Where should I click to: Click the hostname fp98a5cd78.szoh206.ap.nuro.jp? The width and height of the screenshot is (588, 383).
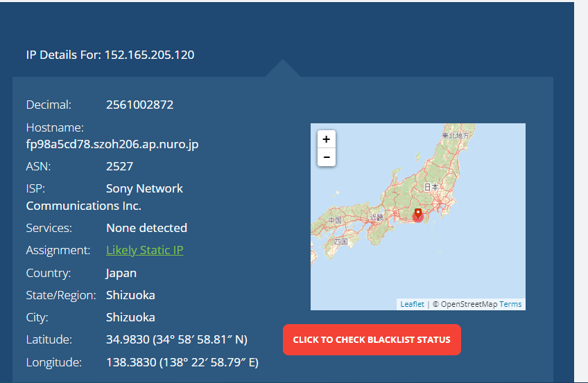pyautogui.click(x=112, y=145)
